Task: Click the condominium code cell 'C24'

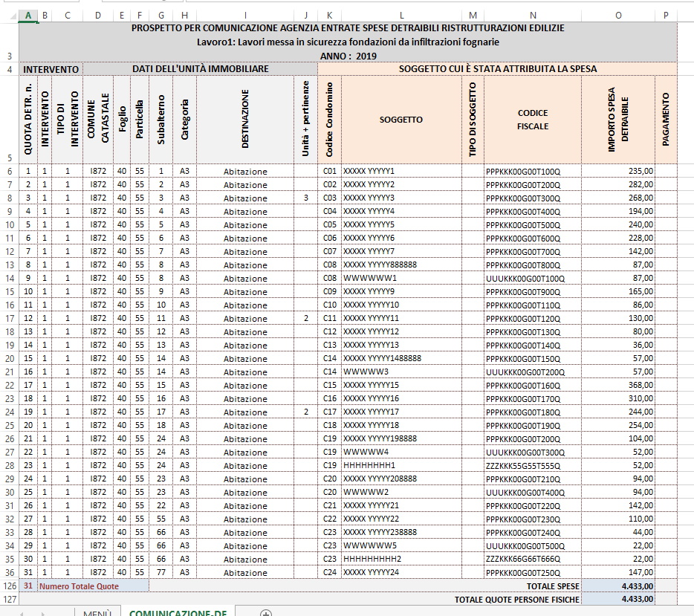Action: [x=329, y=573]
